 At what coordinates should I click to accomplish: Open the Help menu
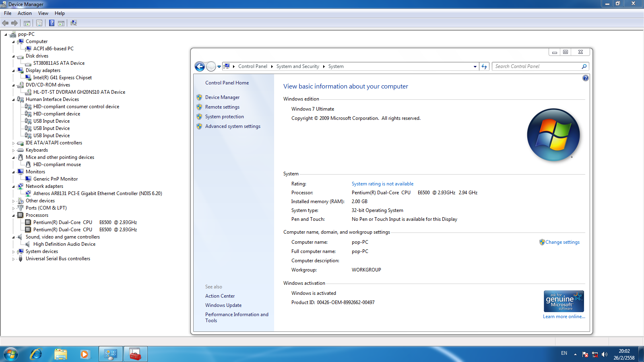pos(60,13)
